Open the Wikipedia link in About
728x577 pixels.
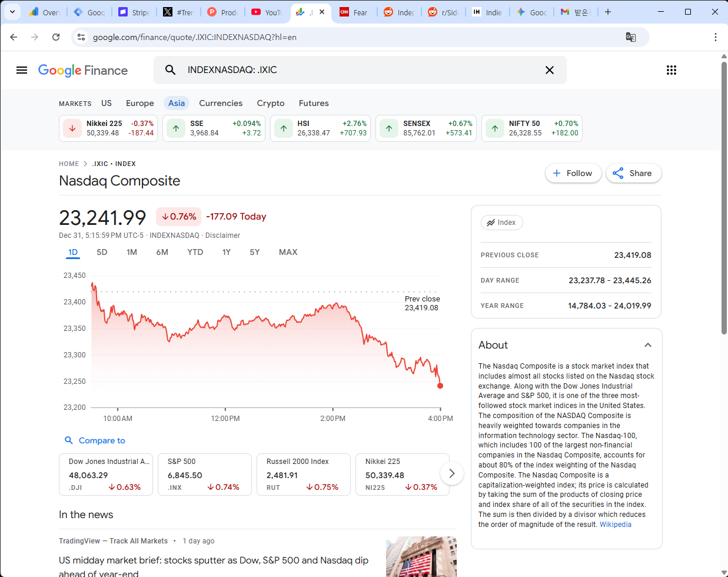(x=615, y=525)
